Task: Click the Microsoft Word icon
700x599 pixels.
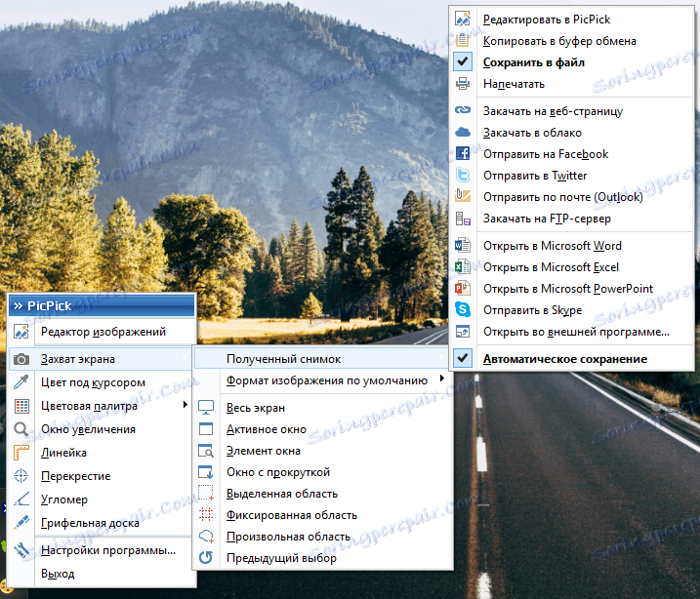Action: pos(463,245)
